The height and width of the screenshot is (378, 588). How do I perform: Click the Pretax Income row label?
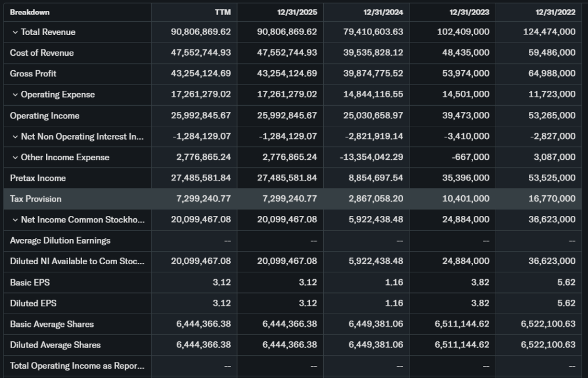pyautogui.click(x=38, y=178)
